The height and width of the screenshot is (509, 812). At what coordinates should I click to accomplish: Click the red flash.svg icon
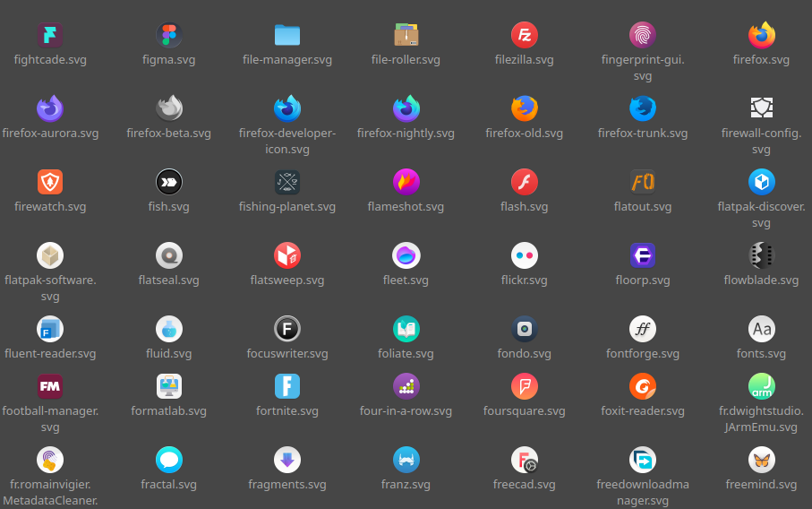pos(525,182)
